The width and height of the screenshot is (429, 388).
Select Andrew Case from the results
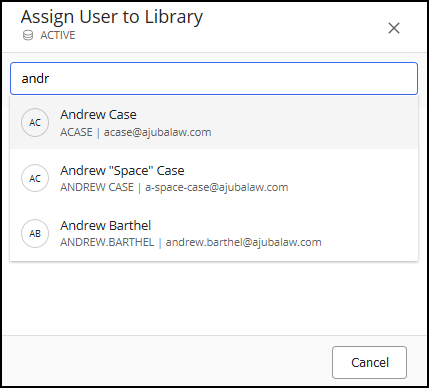(214, 123)
